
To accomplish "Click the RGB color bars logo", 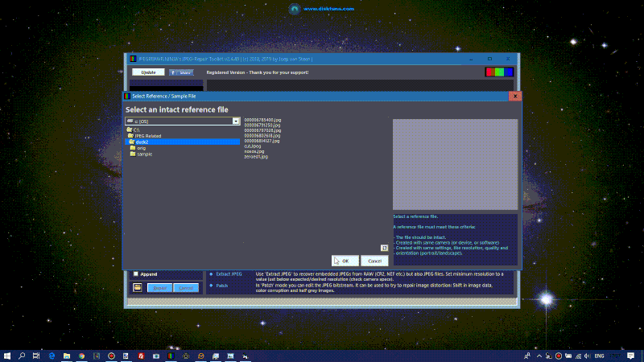I will (499, 72).
